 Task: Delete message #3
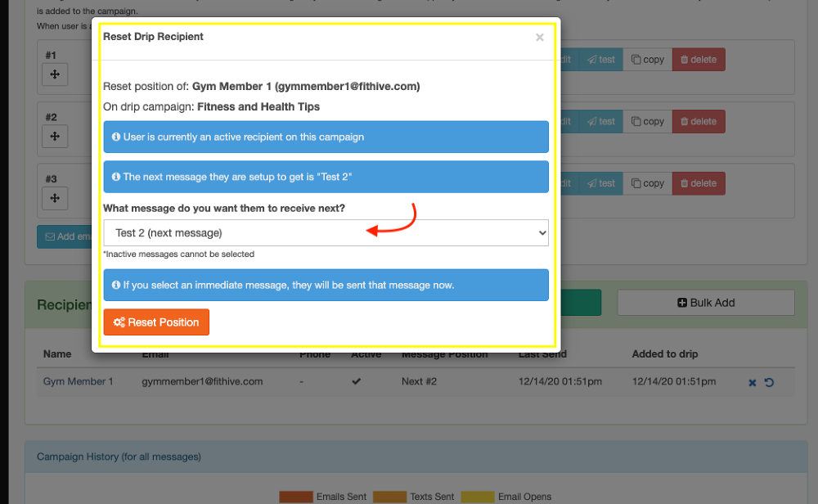point(698,183)
